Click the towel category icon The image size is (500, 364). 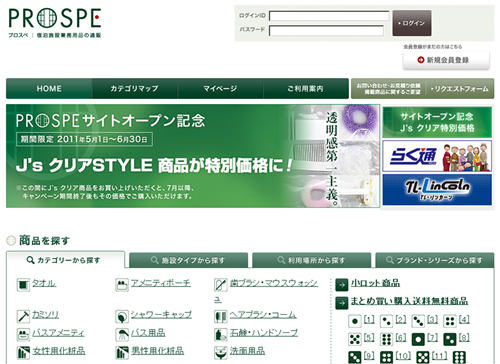click(x=23, y=285)
